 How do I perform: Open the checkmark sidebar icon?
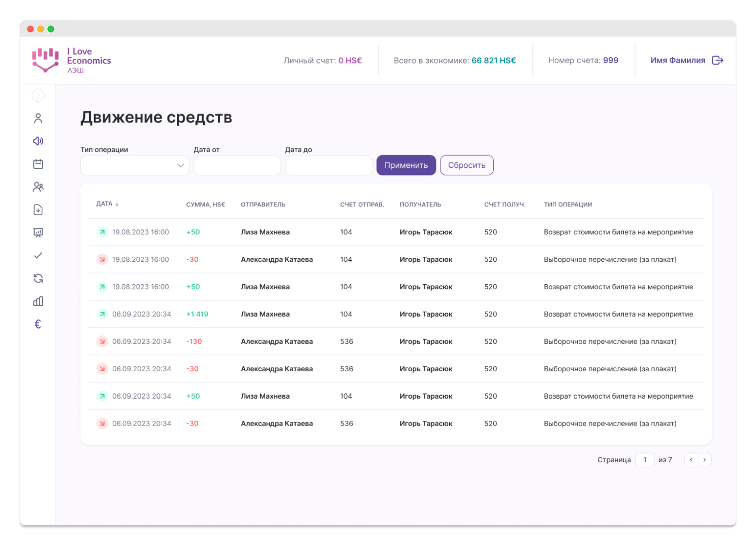[x=38, y=255]
